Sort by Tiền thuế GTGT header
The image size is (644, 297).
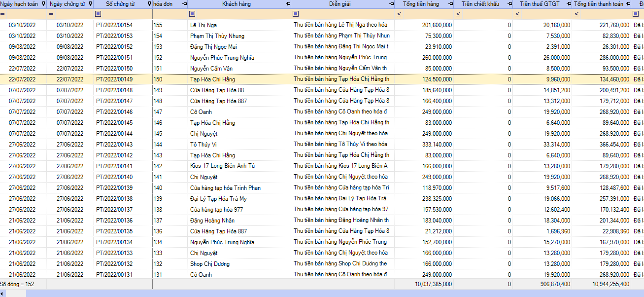(538, 4)
